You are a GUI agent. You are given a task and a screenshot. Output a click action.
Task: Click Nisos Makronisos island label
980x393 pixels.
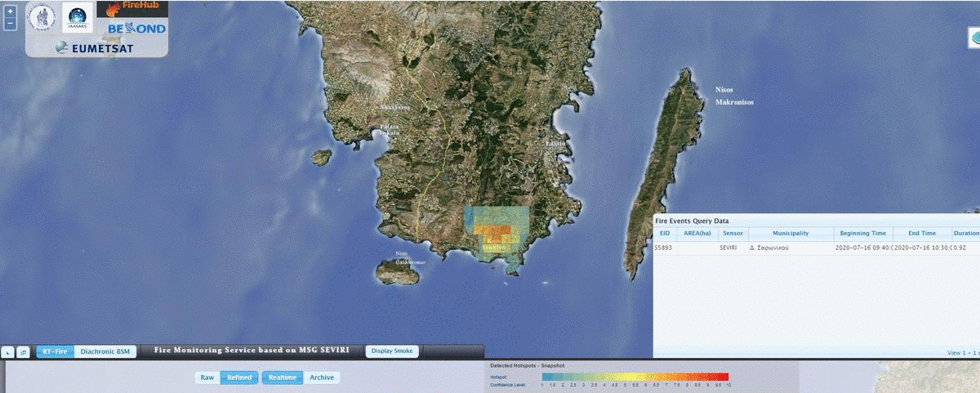coord(734,96)
